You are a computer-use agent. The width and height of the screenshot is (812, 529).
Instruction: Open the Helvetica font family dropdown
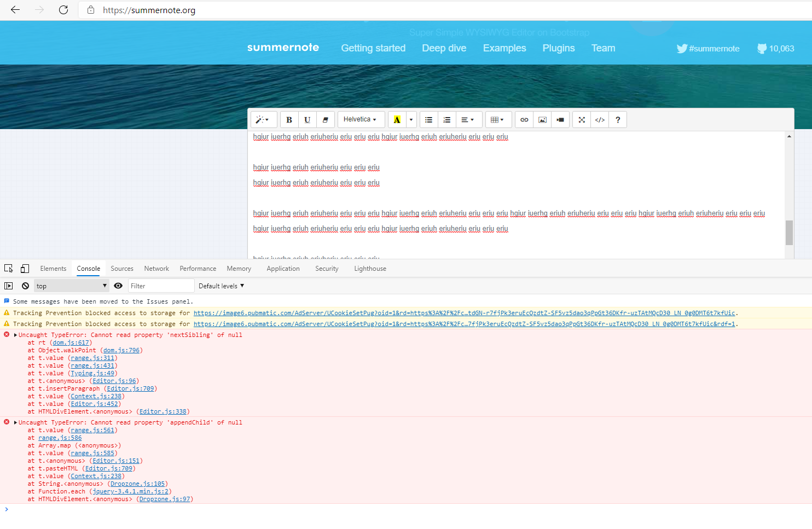tap(361, 119)
